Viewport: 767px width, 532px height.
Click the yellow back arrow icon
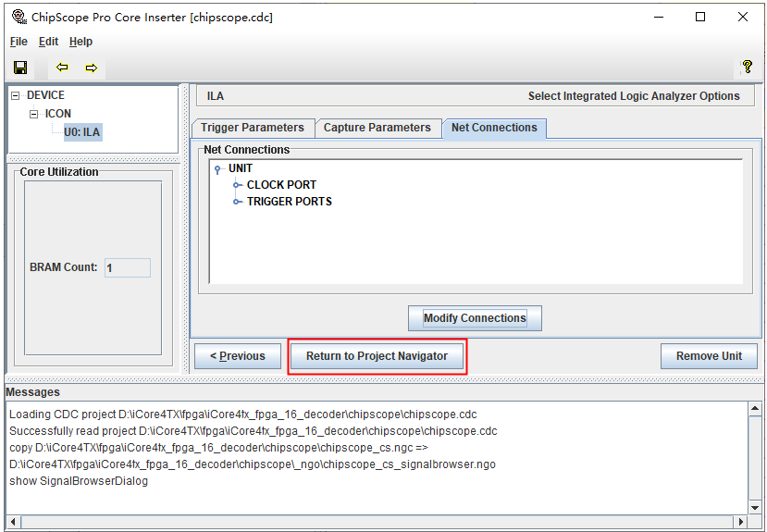(62, 68)
